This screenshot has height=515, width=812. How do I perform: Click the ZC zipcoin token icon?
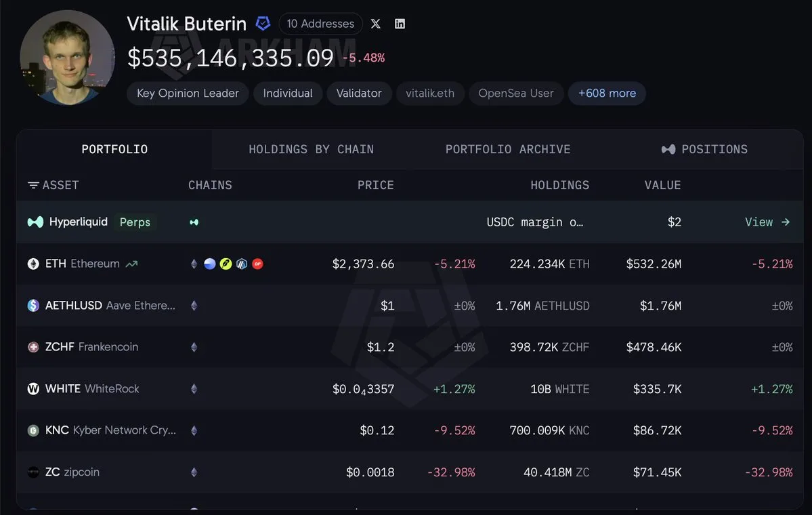33,472
